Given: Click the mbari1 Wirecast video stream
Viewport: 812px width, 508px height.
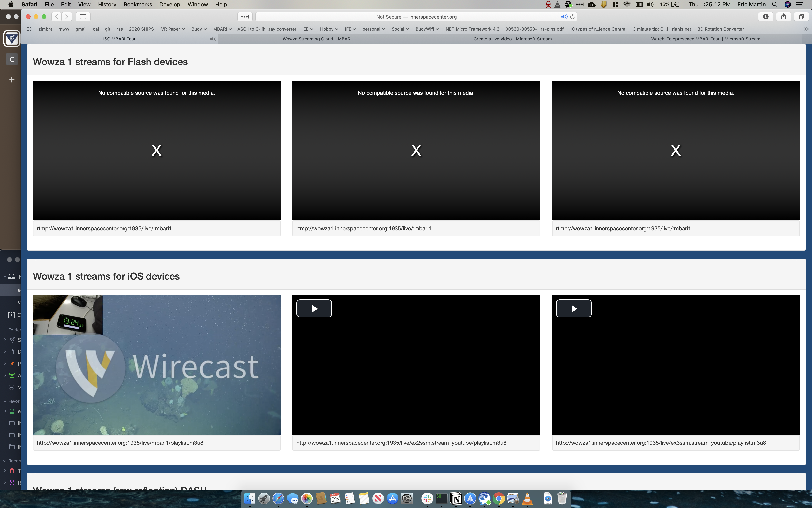Looking at the screenshot, I should pyautogui.click(x=157, y=365).
